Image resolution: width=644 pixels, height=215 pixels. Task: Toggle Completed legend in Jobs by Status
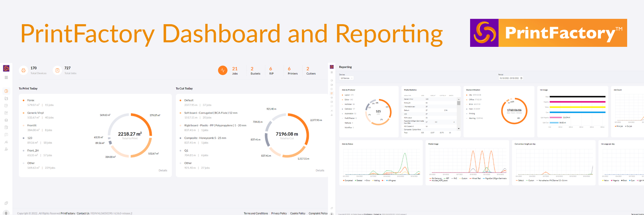pos(348,180)
